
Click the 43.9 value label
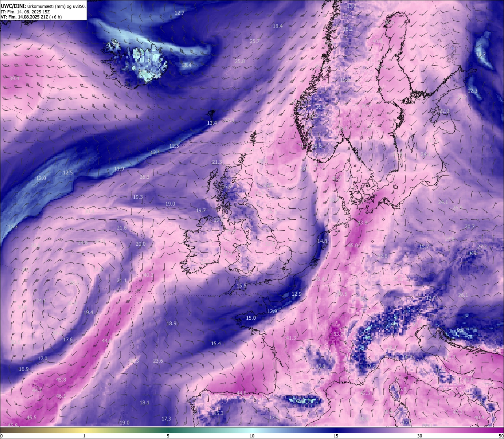coord(362,222)
